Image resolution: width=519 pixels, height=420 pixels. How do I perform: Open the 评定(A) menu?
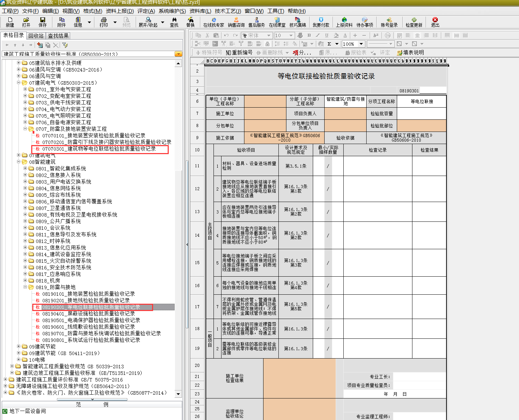[146, 11]
